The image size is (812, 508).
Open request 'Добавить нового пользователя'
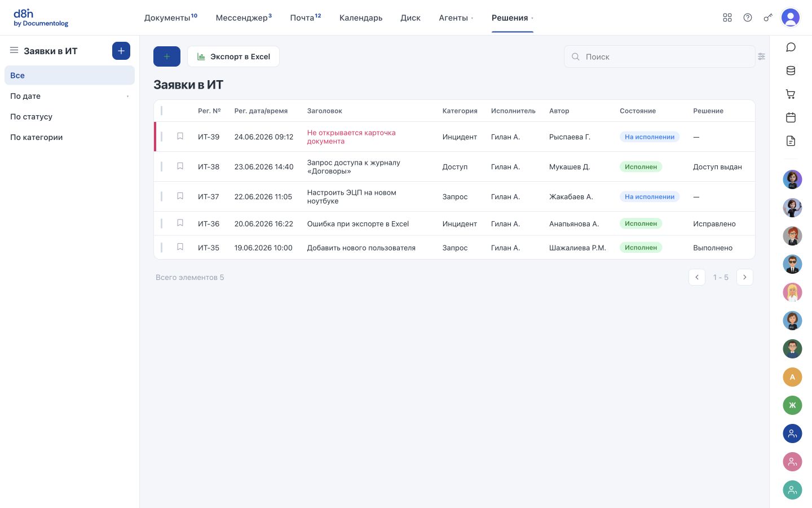pyautogui.click(x=361, y=248)
